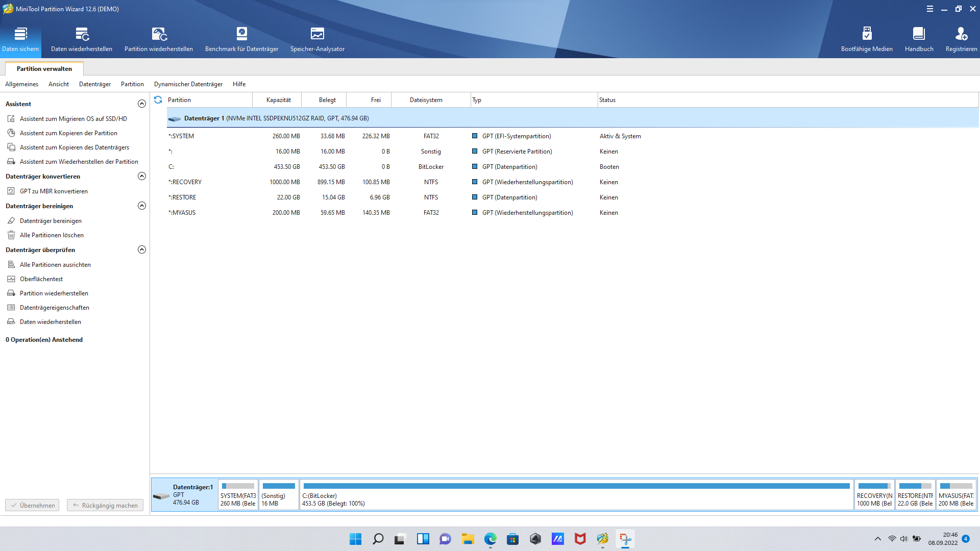Select the 16.00 MB reserved partition row

point(573,152)
